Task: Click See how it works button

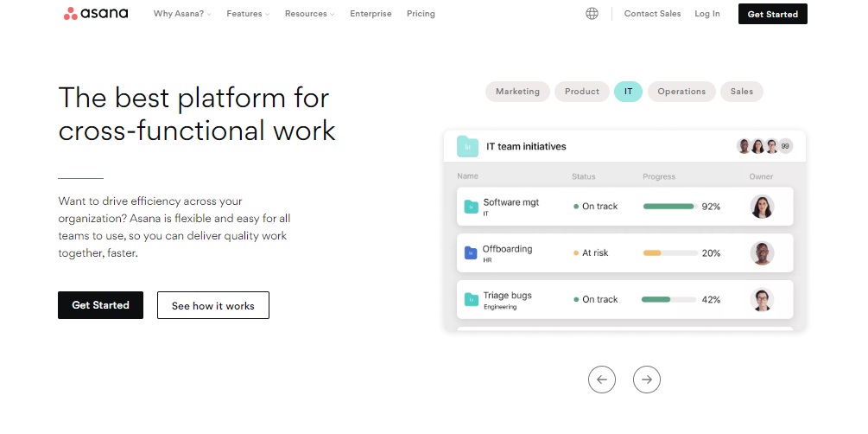Action: 213,305
